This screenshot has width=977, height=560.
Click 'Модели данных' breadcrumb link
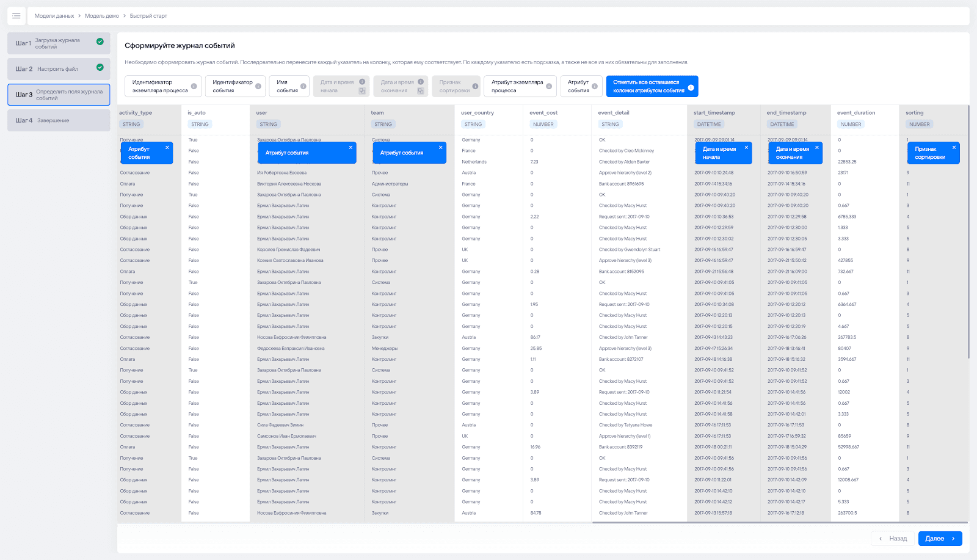pyautogui.click(x=54, y=16)
